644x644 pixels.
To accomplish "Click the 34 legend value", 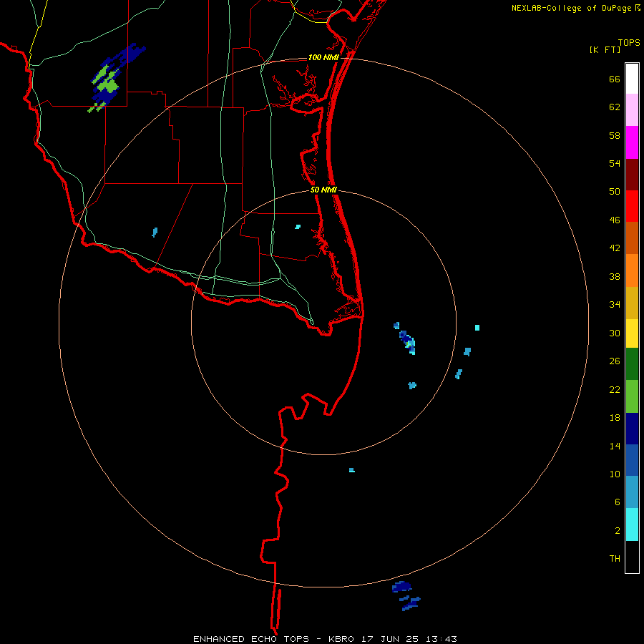I will pyautogui.click(x=615, y=305).
